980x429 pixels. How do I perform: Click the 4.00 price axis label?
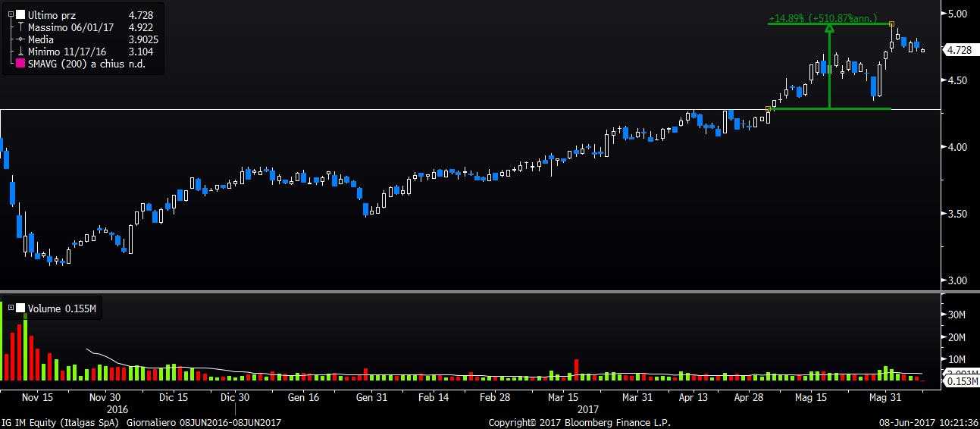tap(958, 147)
